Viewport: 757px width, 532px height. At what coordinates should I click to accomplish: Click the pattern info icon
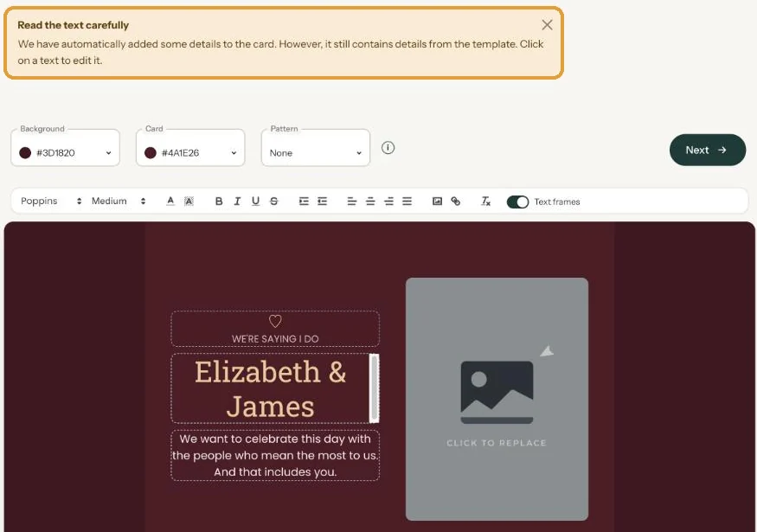coord(388,148)
